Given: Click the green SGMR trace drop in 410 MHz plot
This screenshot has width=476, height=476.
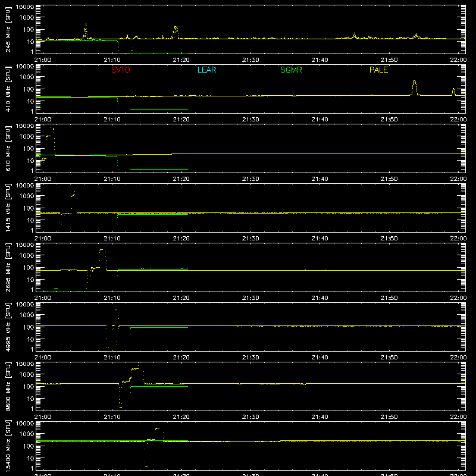Looking at the screenshot, I should coord(118,105).
